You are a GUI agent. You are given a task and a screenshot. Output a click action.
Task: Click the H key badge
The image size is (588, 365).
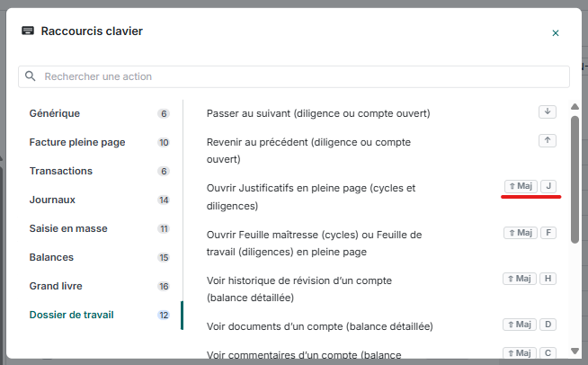549,279
